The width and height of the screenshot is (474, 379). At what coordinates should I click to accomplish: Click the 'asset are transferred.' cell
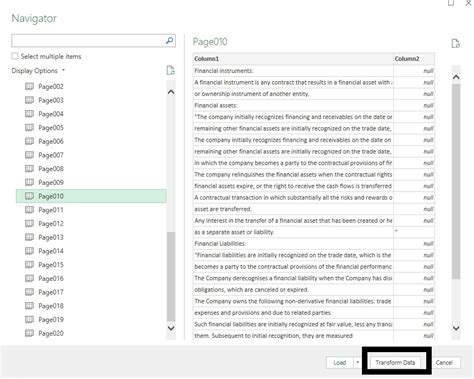[293, 209]
